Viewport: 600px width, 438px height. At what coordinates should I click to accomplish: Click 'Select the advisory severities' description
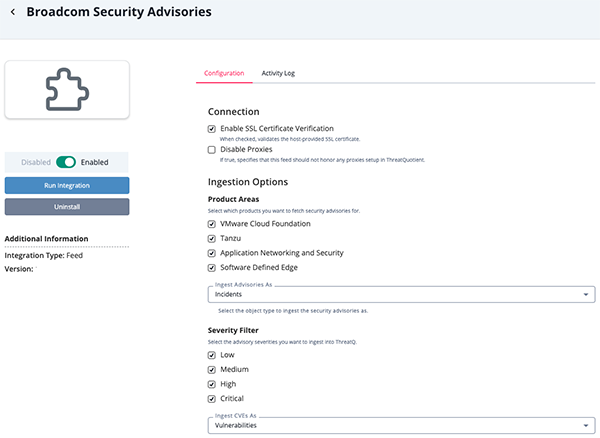282,342
